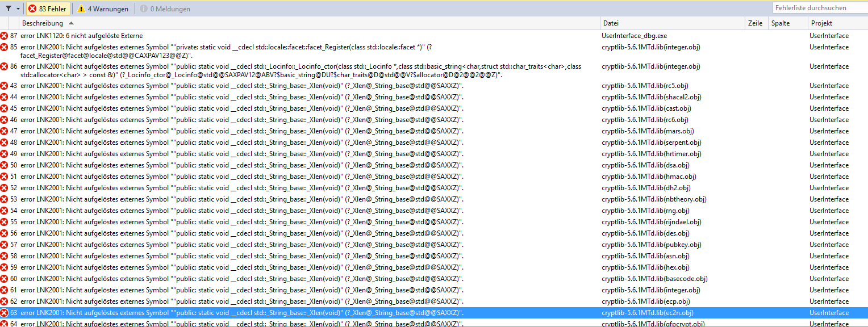Image resolution: width=868 pixels, height=327 pixels.
Task: Open the filter dropdown arrow beside the funnel
Action: (x=18, y=9)
